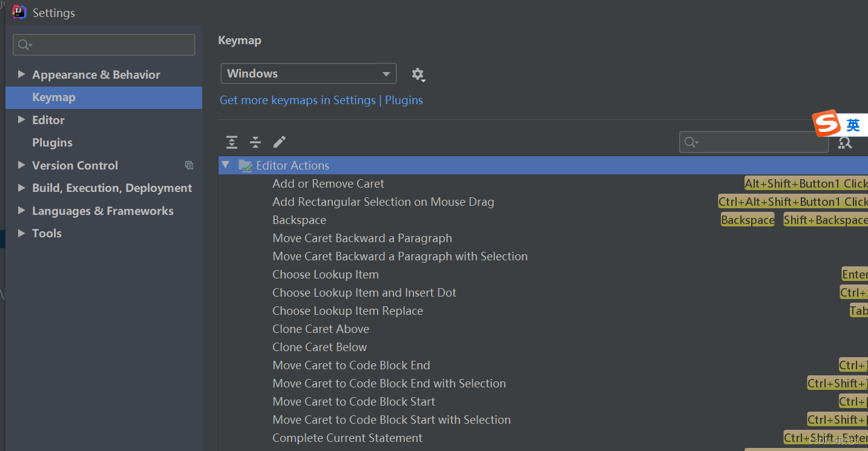Select Choose Lookup Item action
This screenshot has height=451, width=868.
326,274
